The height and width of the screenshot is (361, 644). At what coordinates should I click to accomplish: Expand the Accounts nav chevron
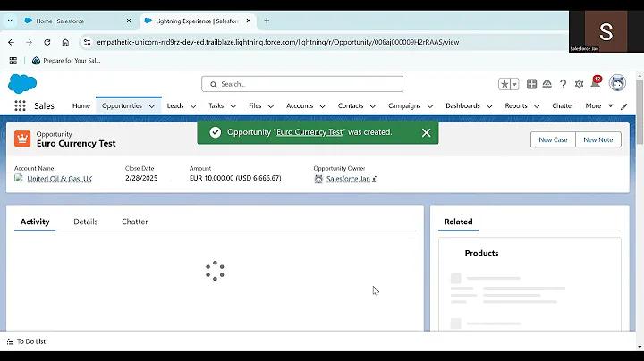(322, 106)
